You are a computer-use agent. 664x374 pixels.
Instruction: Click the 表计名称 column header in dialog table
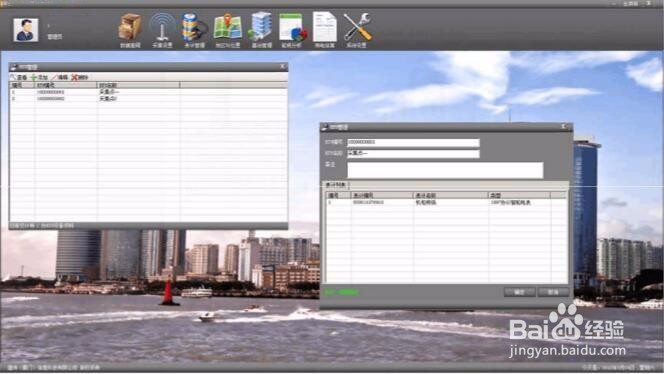[x=451, y=195]
